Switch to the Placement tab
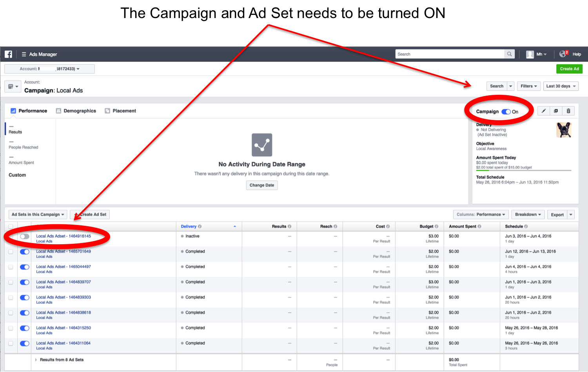Screen dimensions: 588x372 (x=120, y=111)
